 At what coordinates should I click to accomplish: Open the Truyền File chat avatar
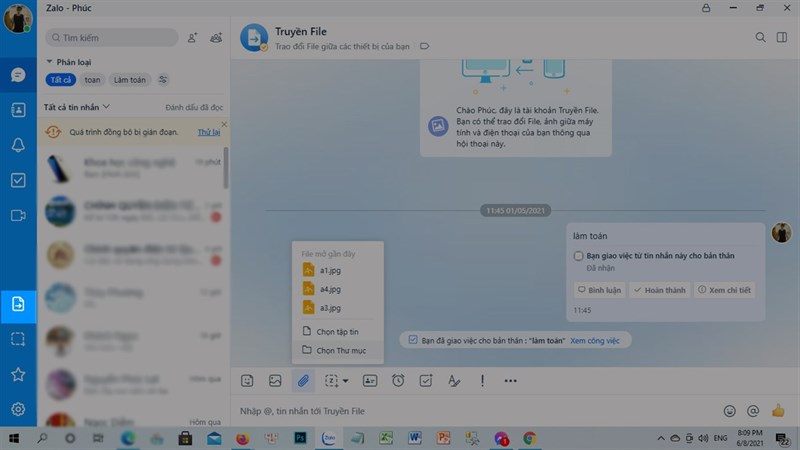coord(254,37)
